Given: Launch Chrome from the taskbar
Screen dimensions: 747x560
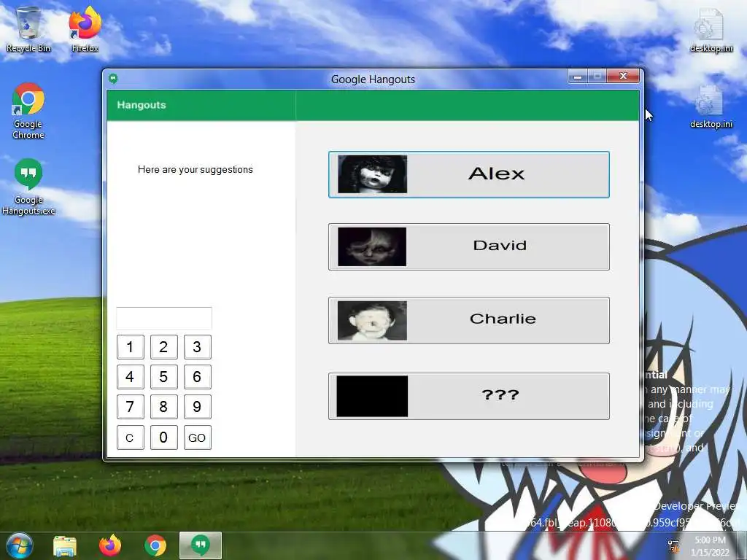Looking at the screenshot, I should point(155,545).
